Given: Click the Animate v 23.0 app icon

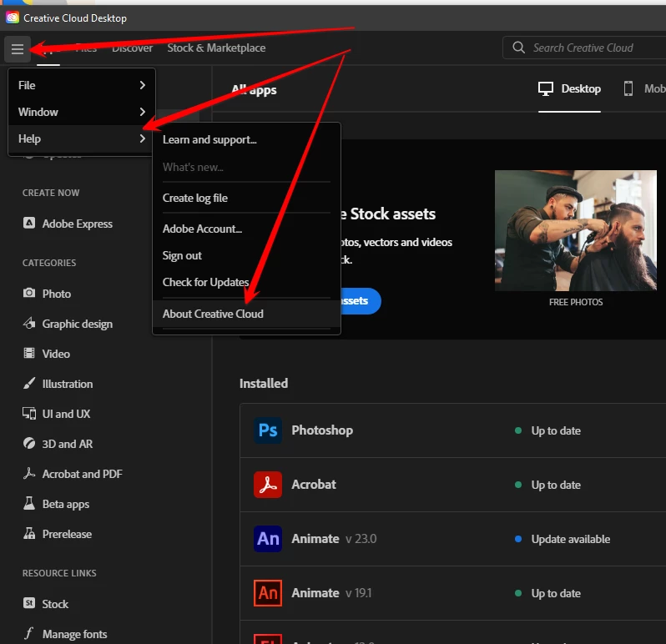Looking at the screenshot, I should coord(268,539).
